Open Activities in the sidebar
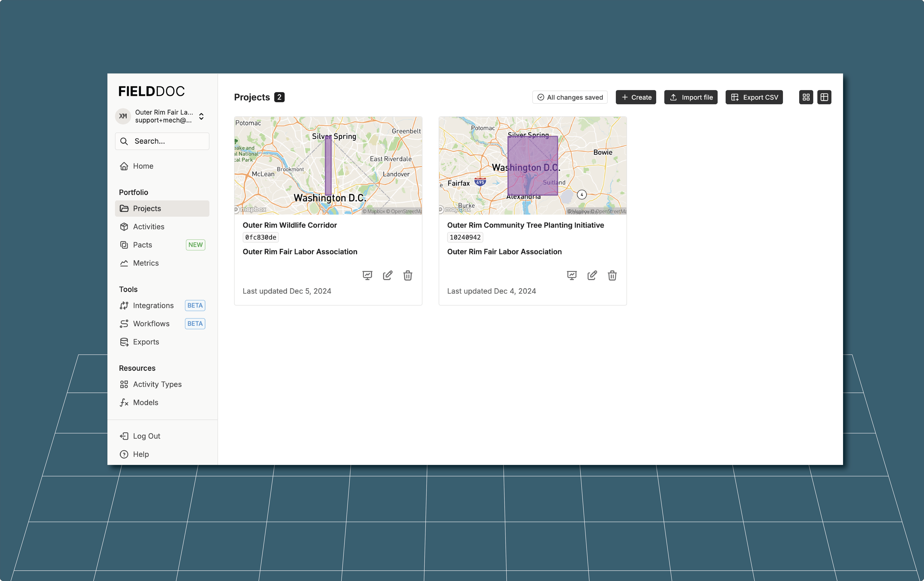This screenshot has height=581, width=924. point(162,227)
